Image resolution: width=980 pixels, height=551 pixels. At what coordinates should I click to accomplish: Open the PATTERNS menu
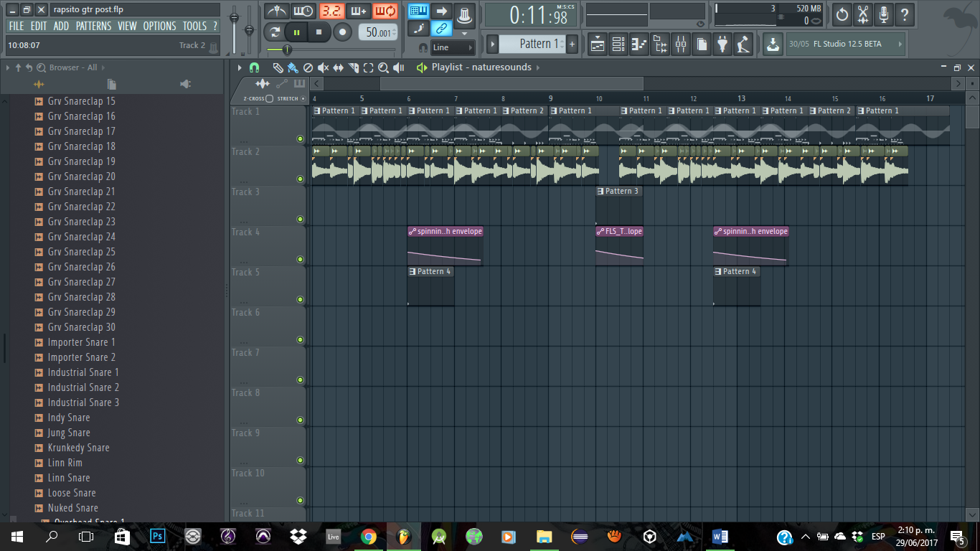(93, 26)
